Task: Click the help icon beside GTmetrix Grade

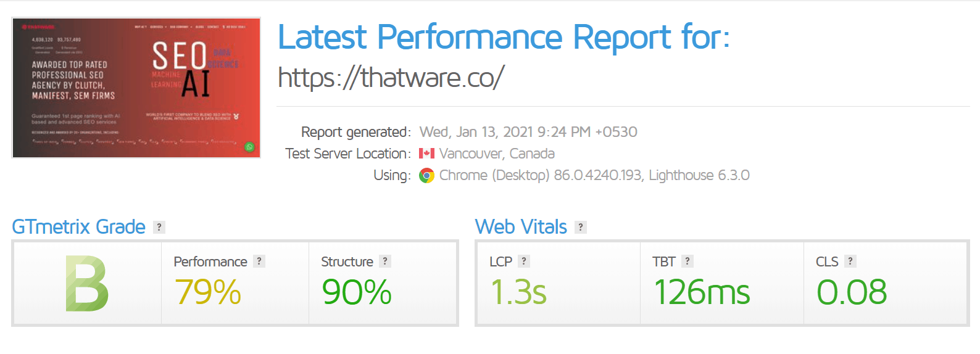Action: click(x=159, y=227)
